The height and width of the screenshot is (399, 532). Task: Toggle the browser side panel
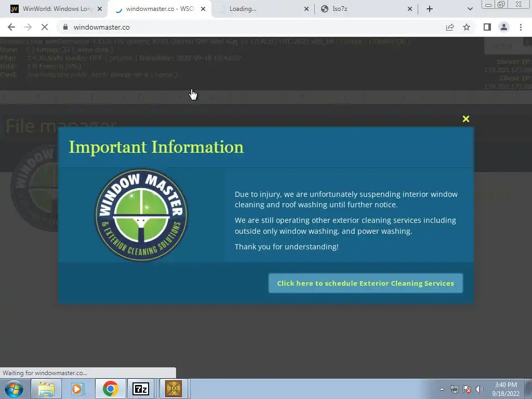coord(487,27)
